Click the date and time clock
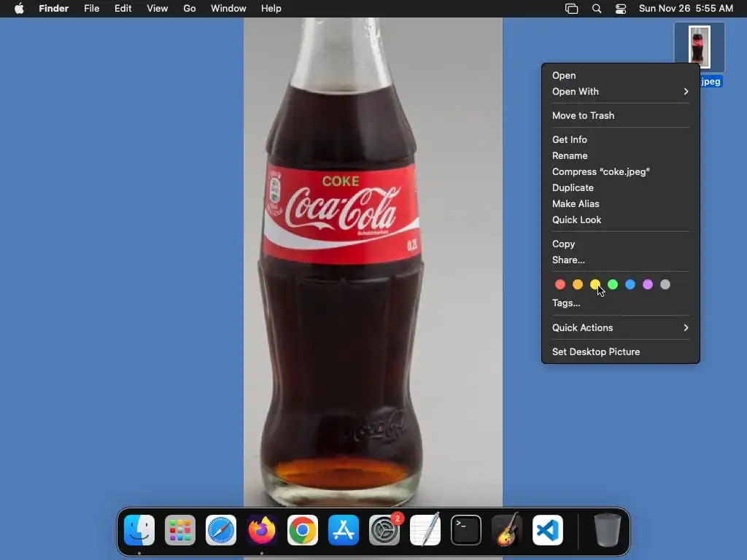The height and width of the screenshot is (560, 747). (x=686, y=9)
